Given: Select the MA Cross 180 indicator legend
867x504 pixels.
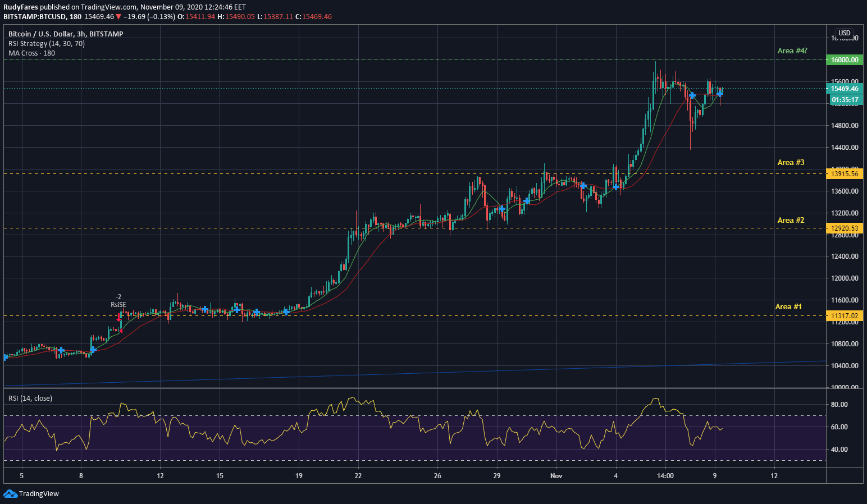Looking at the screenshot, I should click(x=32, y=53).
